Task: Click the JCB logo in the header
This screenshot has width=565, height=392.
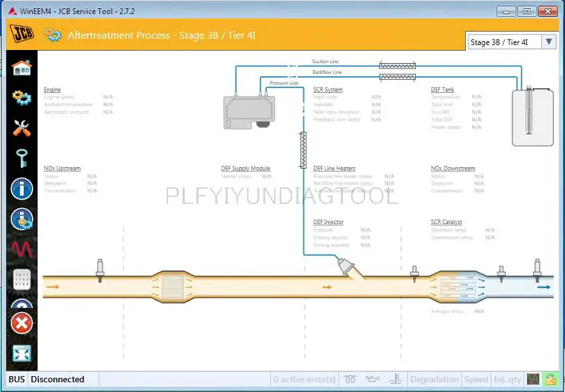Action: tap(22, 33)
